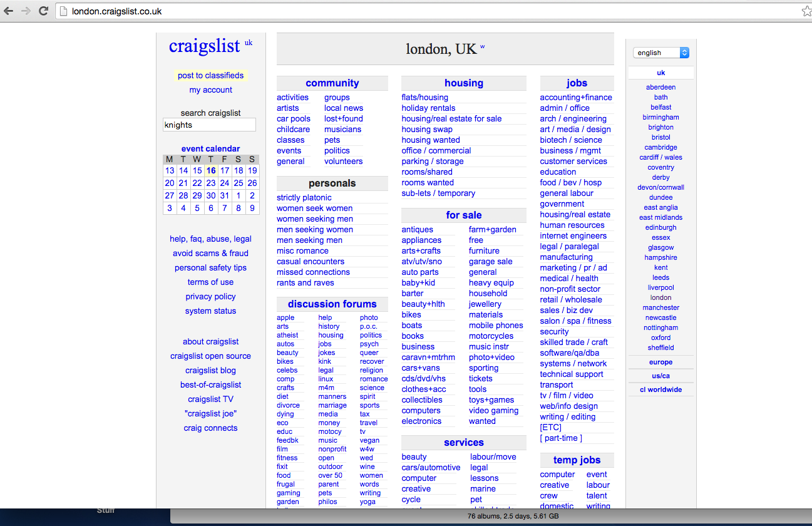Select day 16 in event calendar
The image size is (812, 526).
[x=211, y=170]
